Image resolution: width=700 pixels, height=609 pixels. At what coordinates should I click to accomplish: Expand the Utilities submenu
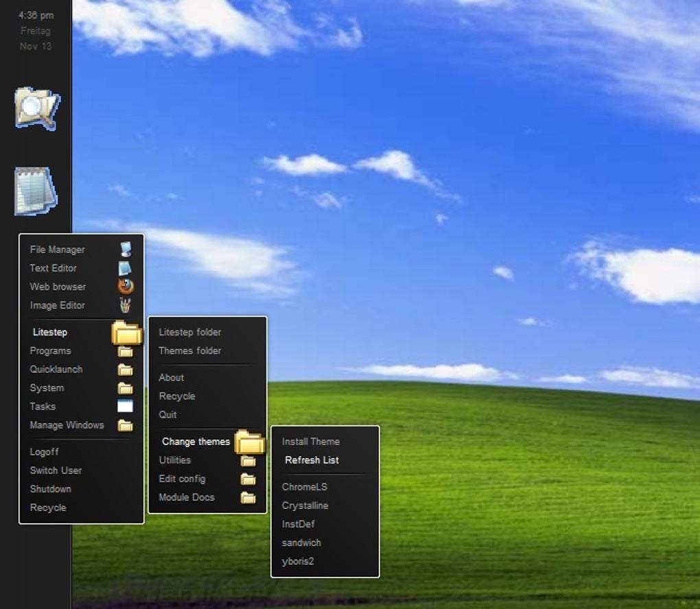pos(175,460)
